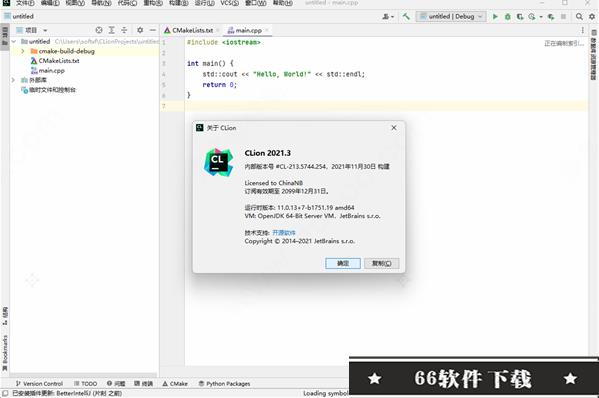Click horizontal scrollbar of Project panel
599x398 pixels.
(83, 375)
